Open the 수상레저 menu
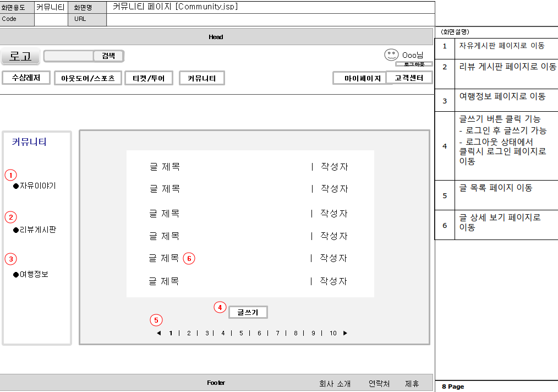558x392 pixels. tap(26, 78)
